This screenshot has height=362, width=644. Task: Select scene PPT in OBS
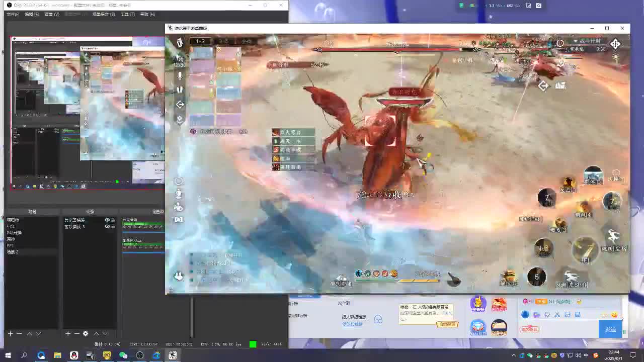pyautogui.click(x=32, y=245)
